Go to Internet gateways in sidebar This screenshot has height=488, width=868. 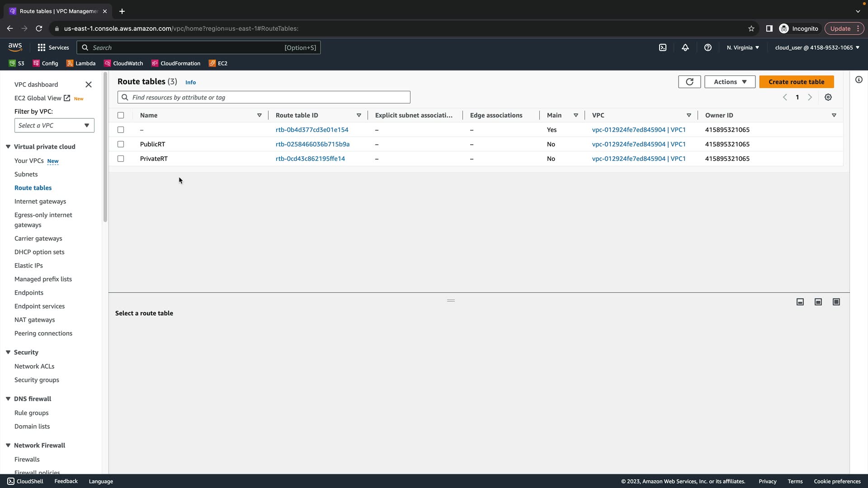pyautogui.click(x=40, y=202)
